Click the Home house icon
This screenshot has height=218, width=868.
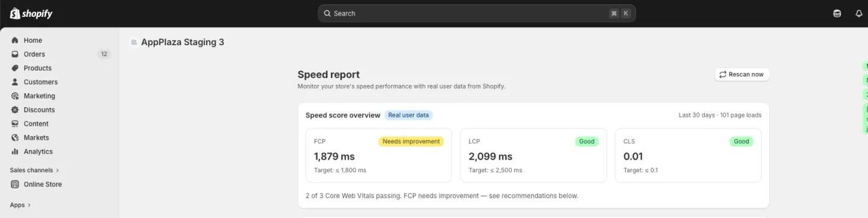[x=15, y=40]
